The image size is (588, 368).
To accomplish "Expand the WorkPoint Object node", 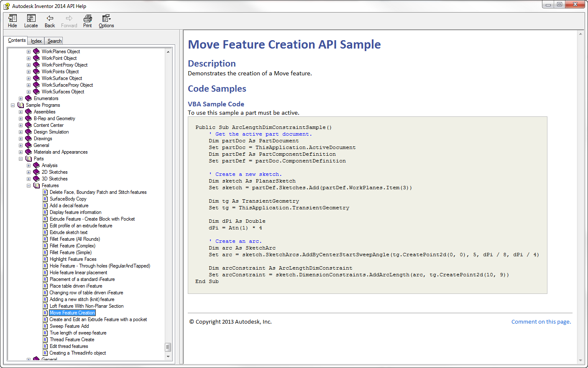I will click(28, 58).
